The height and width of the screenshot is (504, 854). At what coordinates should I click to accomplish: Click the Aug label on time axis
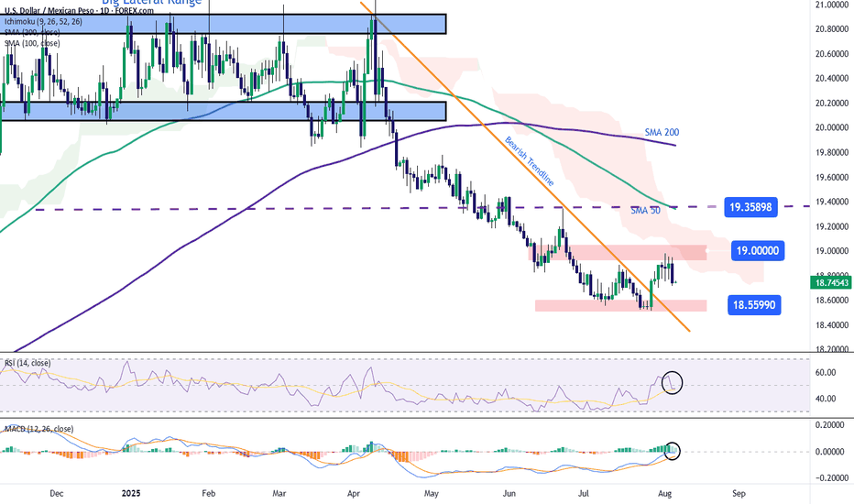[x=665, y=494]
